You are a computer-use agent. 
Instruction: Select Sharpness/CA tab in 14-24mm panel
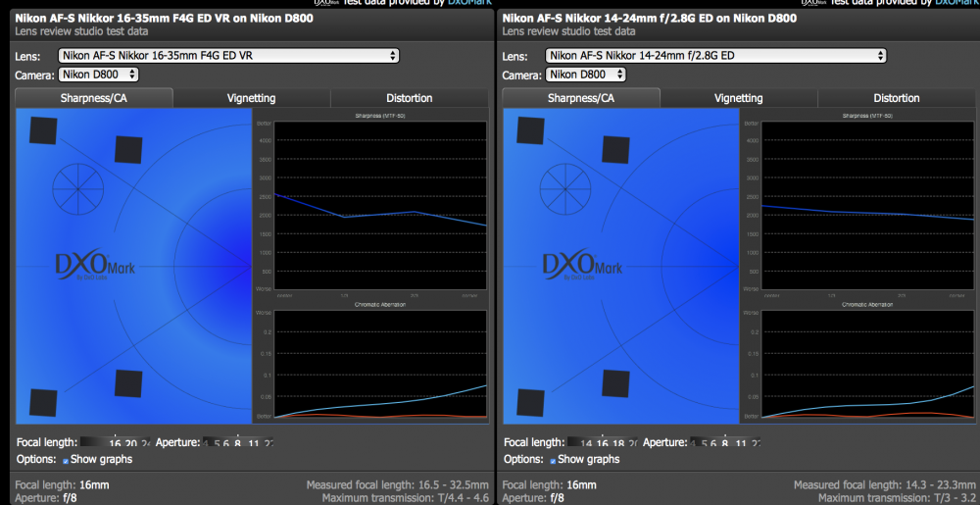pos(580,98)
